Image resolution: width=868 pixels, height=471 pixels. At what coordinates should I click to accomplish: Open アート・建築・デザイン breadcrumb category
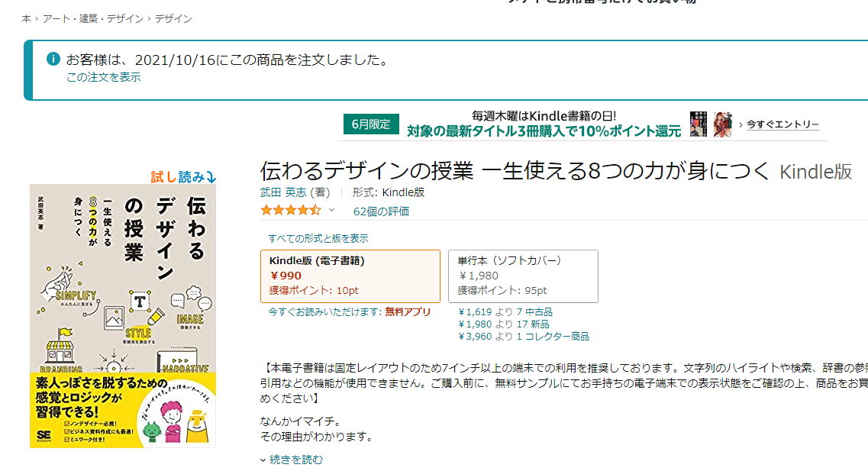point(93,19)
